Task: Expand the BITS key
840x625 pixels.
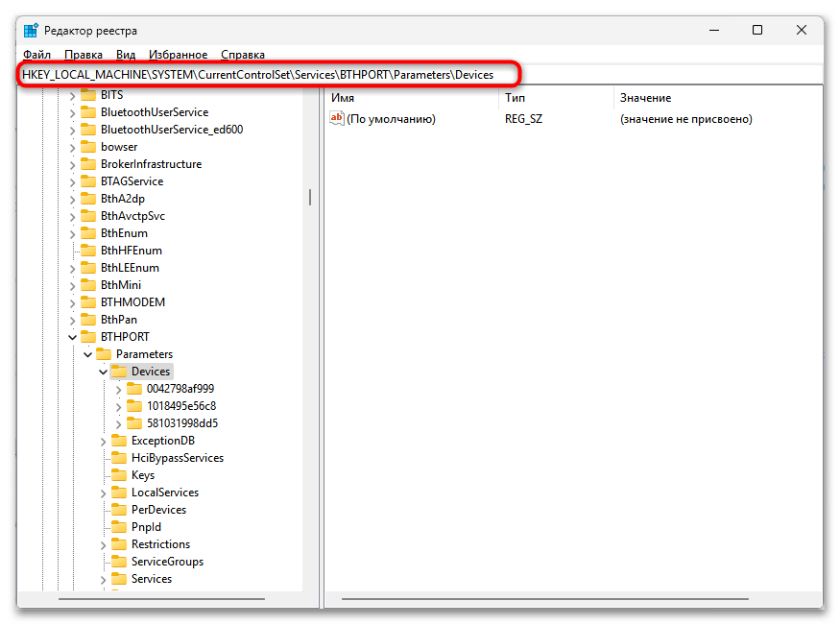Action: [72, 96]
